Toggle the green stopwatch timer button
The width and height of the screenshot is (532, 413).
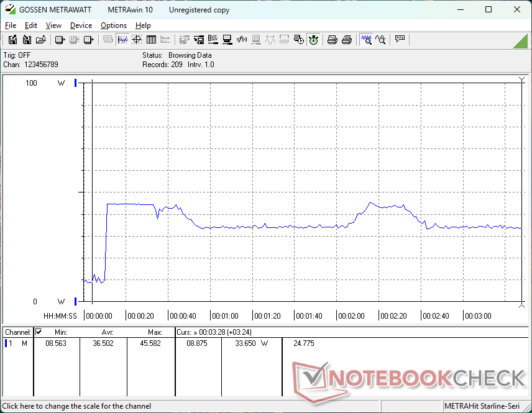tap(313, 40)
